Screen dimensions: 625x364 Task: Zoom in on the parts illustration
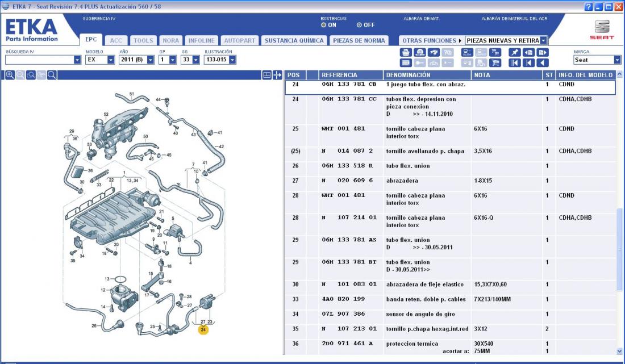pos(10,75)
